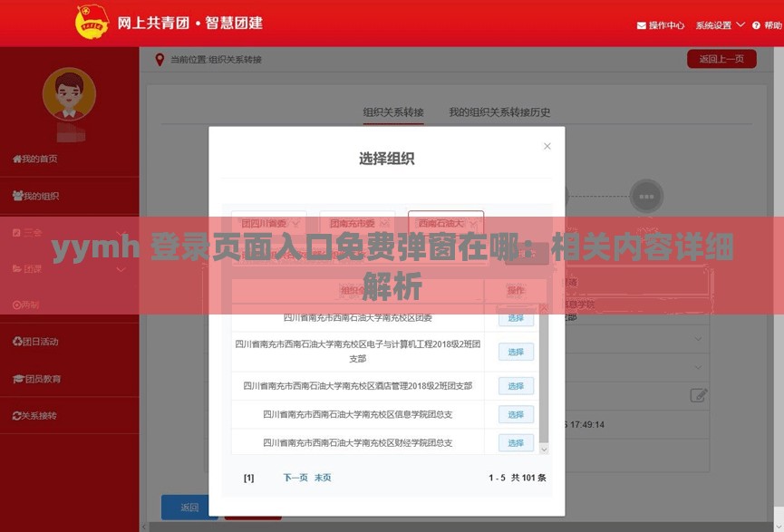Viewport: 784px width, 532px height.
Task: Expand the 系统设置 dropdown chevron
Action: pos(740,24)
